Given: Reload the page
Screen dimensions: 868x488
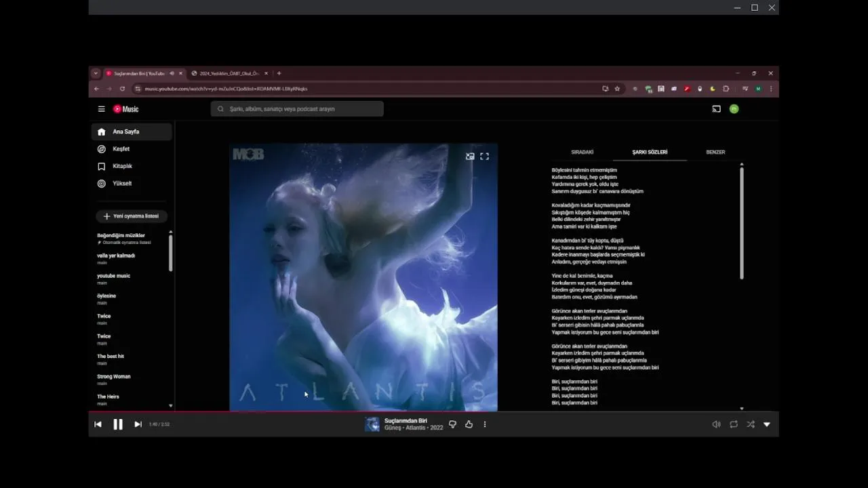Looking at the screenshot, I should pyautogui.click(x=122, y=89).
